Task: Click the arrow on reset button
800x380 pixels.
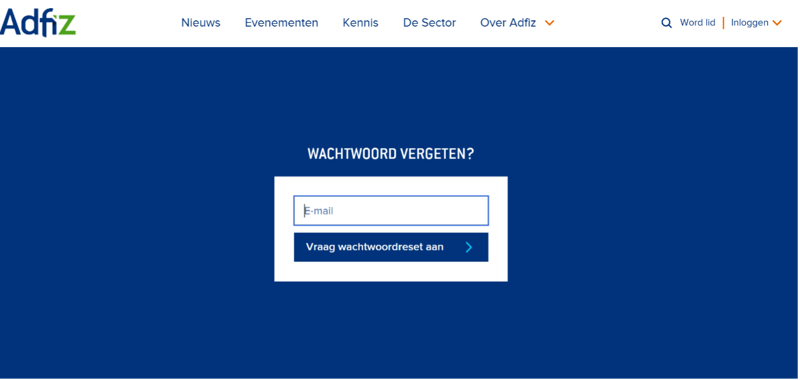Action: [x=469, y=247]
